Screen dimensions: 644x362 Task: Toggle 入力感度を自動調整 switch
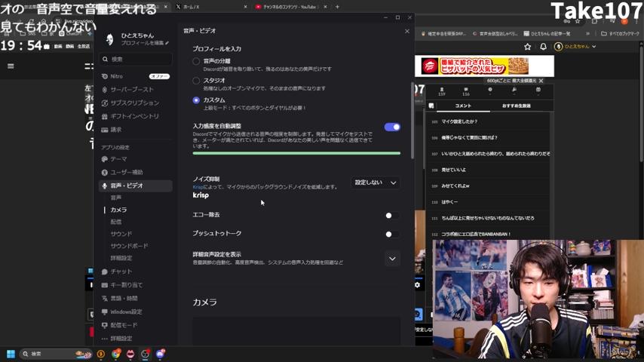pyautogui.click(x=392, y=127)
